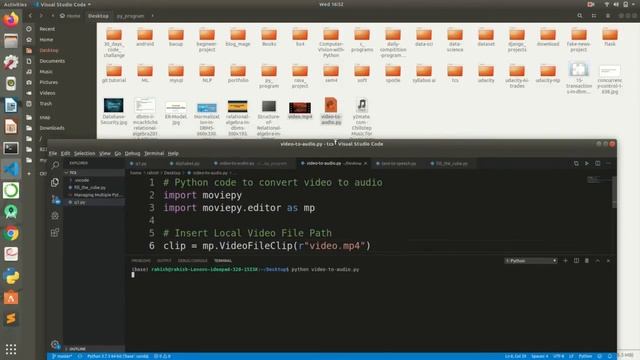
Task: Go back in the Files window
Action: tap(30, 16)
